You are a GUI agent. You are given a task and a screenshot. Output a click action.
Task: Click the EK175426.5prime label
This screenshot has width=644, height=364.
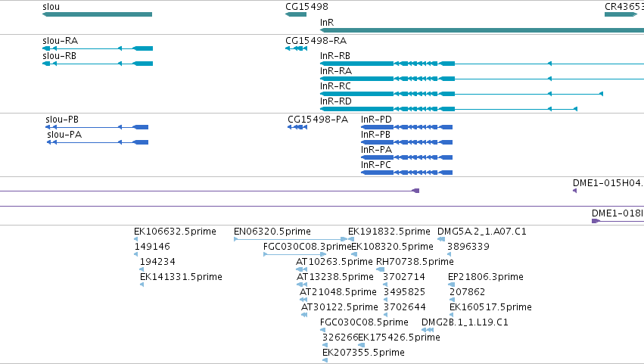click(x=400, y=338)
